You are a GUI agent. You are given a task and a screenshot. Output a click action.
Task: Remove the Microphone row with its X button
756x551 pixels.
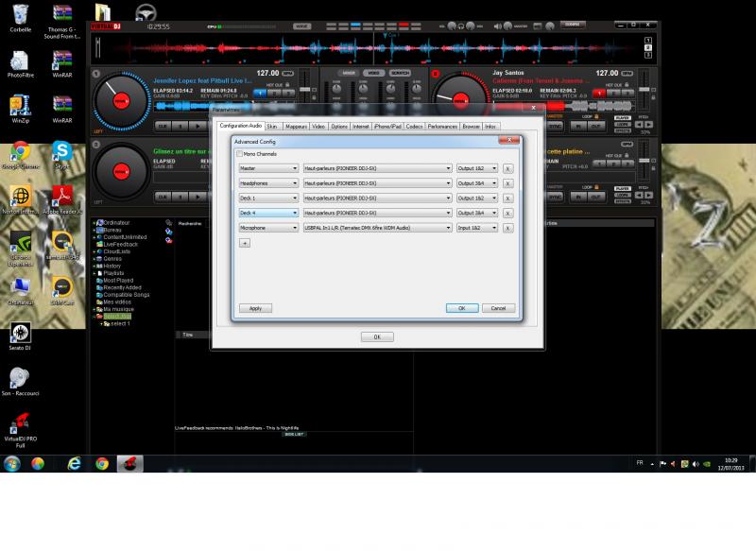coord(507,228)
